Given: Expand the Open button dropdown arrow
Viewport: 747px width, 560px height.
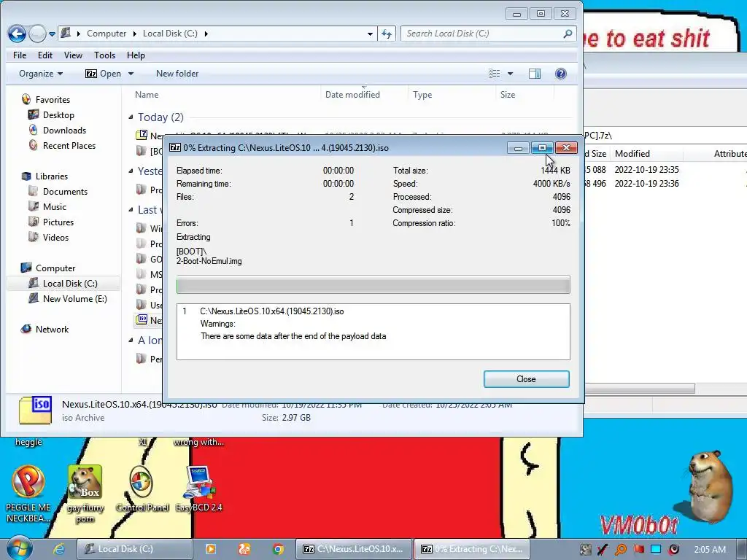Looking at the screenshot, I should point(131,74).
